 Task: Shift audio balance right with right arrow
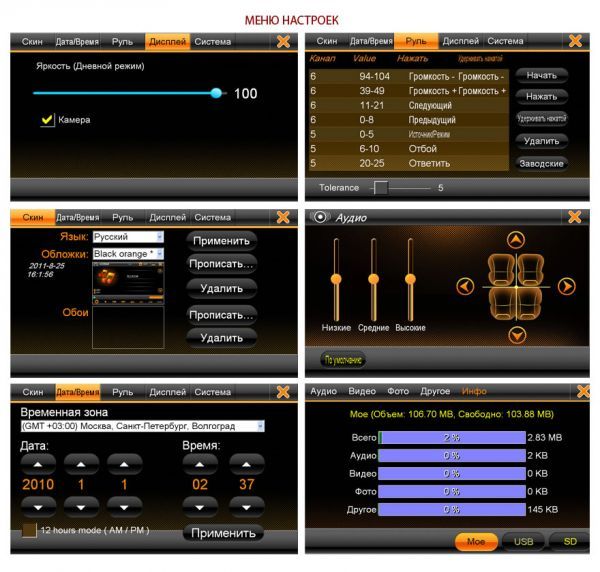[x=567, y=286]
